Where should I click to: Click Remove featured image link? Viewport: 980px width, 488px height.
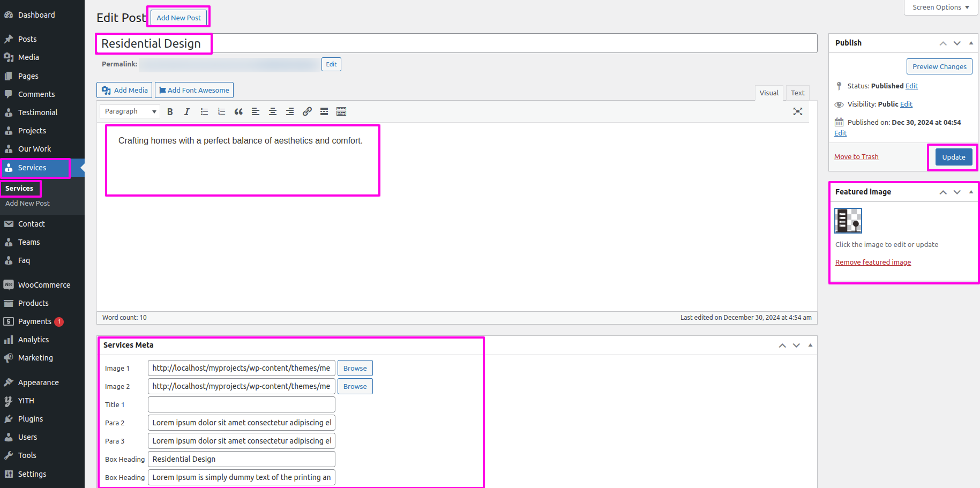(873, 262)
